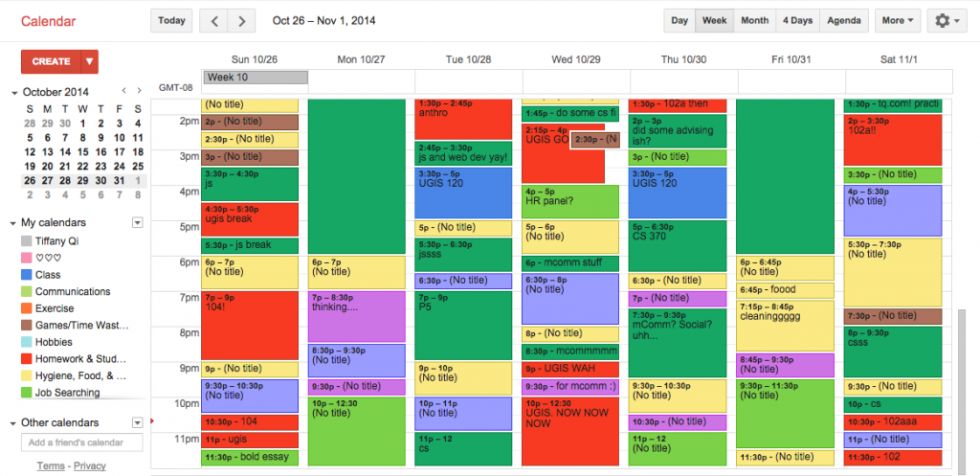Toggle the Hobbies calendar visibility
Image resolution: width=980 pixels, height=476 pixels.
(x=26, y=342)
